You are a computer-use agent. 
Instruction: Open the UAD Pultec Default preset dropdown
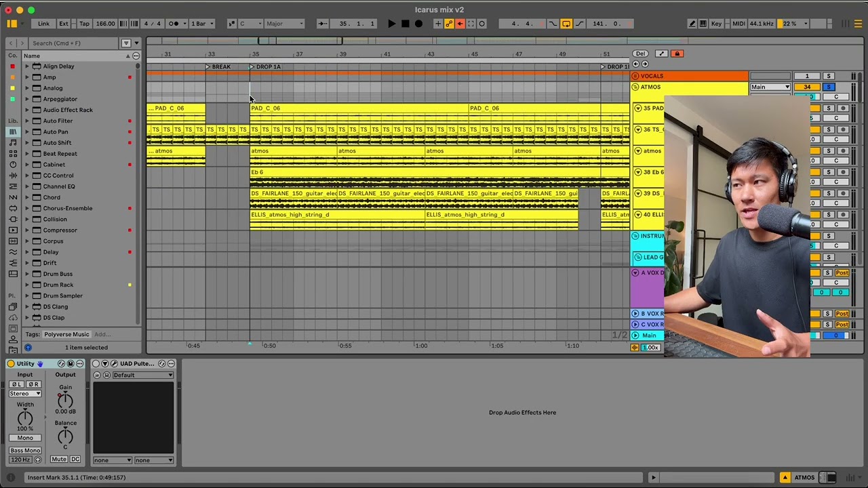click(x=142, y=375)
